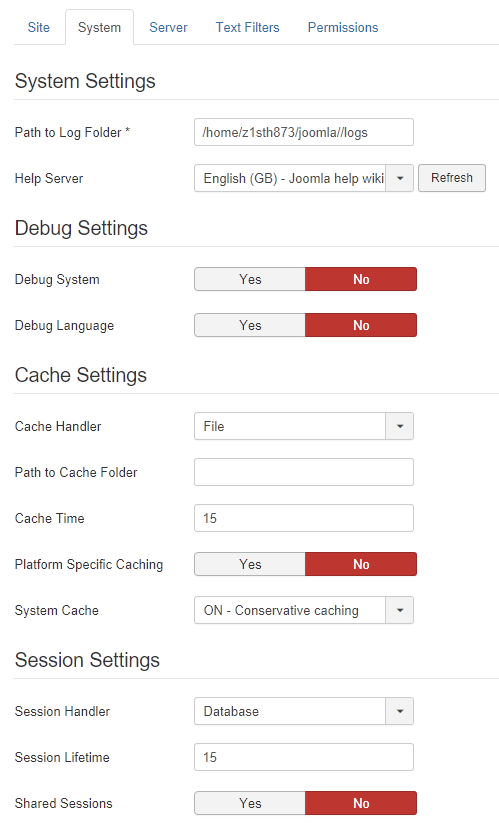Click the Refresh button beside Help Server

coord(452,178)
